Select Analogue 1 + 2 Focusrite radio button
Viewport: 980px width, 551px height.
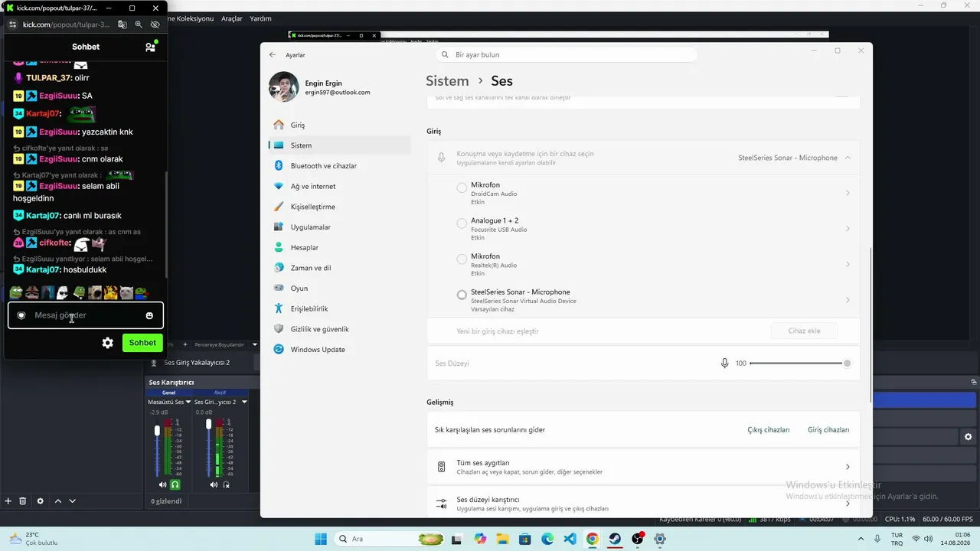(x=462, y=223)
